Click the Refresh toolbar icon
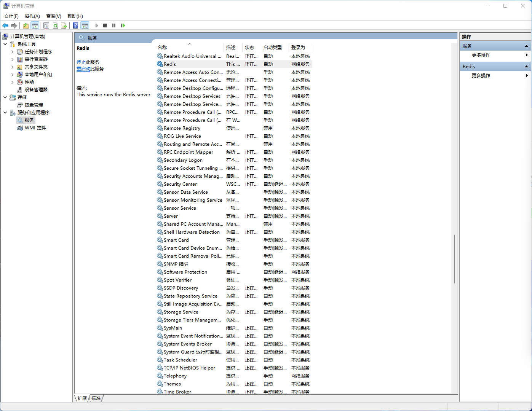The height and width of the screenshot is (411, 532). [x=55, y=25]
